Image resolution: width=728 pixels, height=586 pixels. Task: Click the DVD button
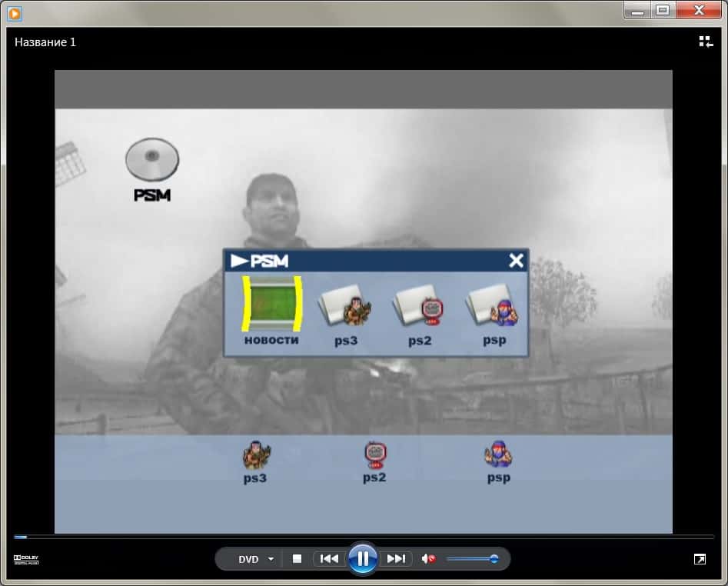pyautogui.click(x=248, y=559)
